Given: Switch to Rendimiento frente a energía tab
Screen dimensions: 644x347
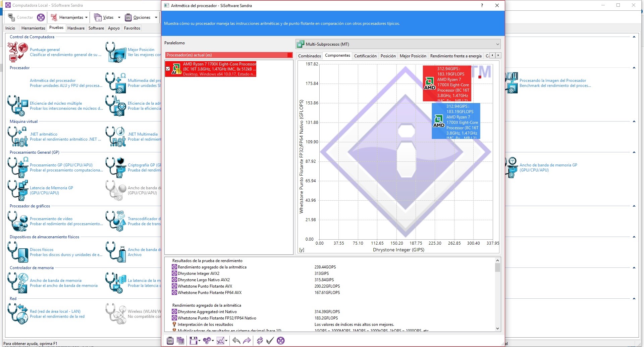Looking at the screenshot, I should (456, 56).
